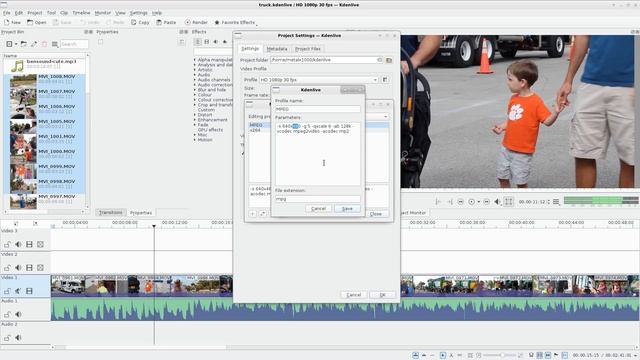The height and width of the screenshot is (360, 640).
Task: Expand the Alpha manipulation effects category
Action: pyautogui.click(x=195, y=60)
